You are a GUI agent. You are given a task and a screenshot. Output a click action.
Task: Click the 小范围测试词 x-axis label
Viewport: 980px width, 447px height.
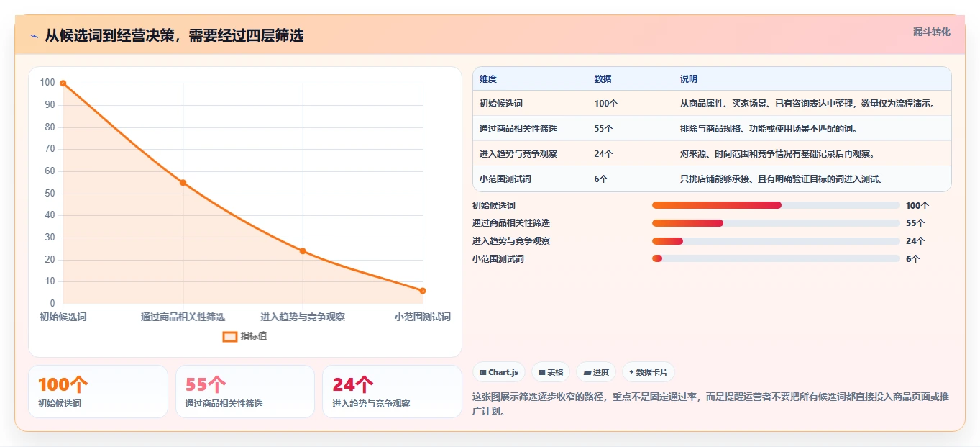pos(423,317)
